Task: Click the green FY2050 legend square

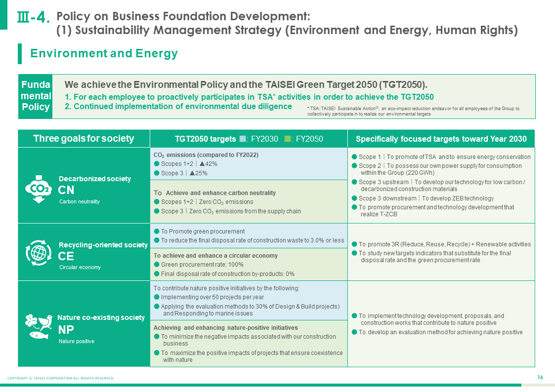Action: point(288,139)
